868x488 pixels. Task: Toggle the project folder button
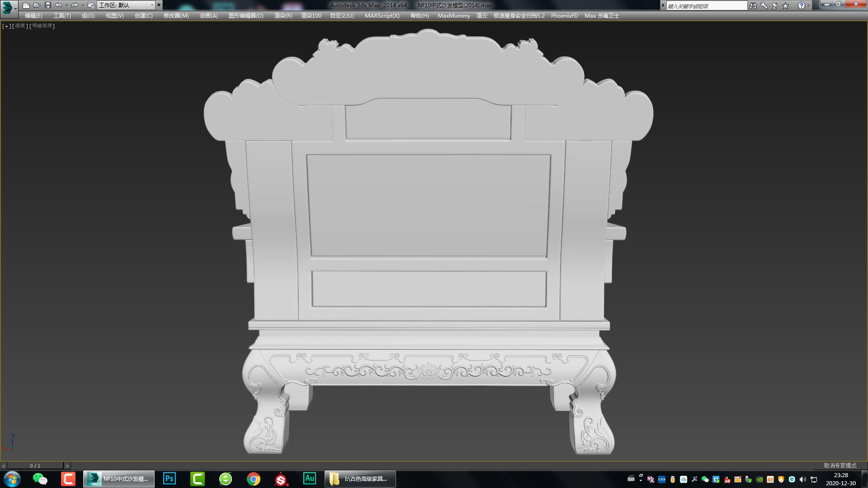pyautogui.click(x=90, y=5)
